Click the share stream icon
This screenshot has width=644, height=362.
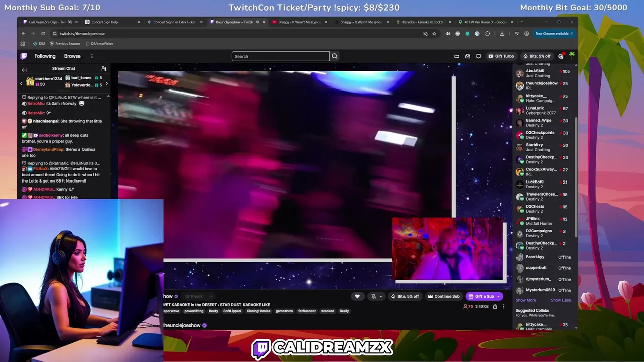tap(495, 306)
